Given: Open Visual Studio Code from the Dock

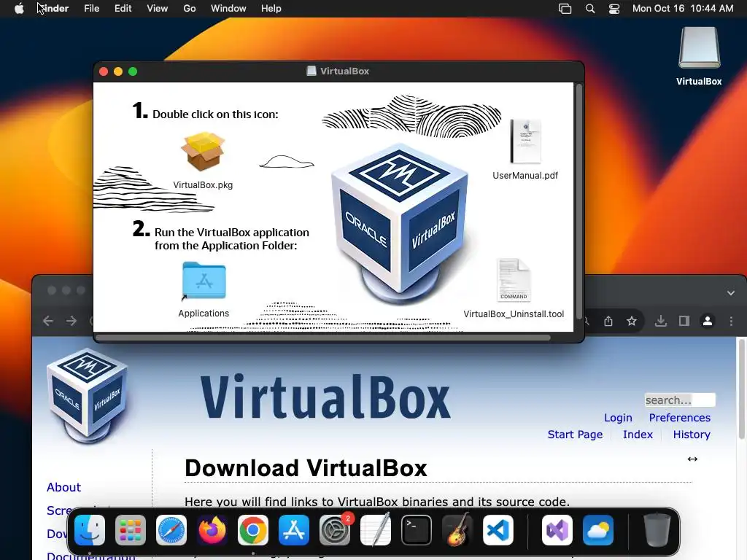Looking at the screenshot, I should pos(498,530).
